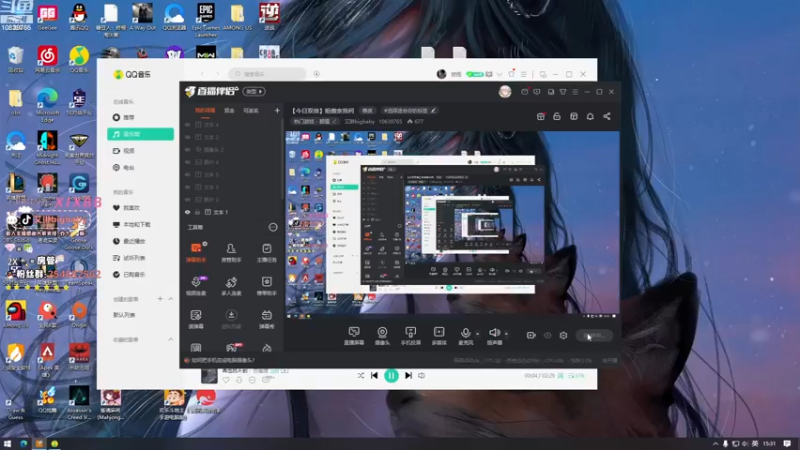
Task: Create new playlist plus in QQ音乐
Action: 160,299
